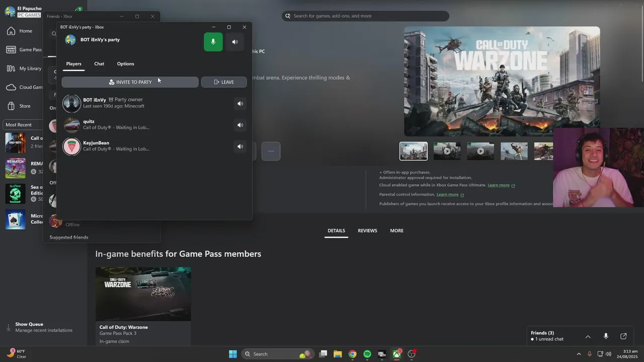The image size is (644, 362).
Task: Select Microsoft Solitaire Collection in sidebar
Action: pyautogui.click(x=23, y=219)
